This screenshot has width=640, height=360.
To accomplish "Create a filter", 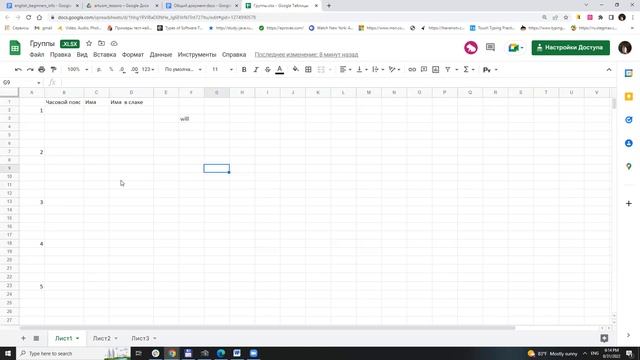I will [x=448, y=70].
